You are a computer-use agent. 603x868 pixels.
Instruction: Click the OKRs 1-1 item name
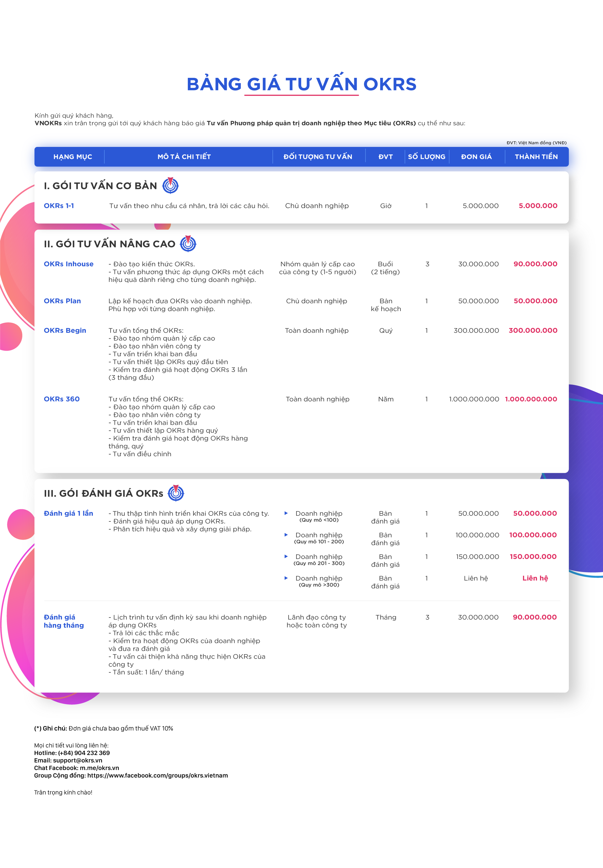pos(59,206)
